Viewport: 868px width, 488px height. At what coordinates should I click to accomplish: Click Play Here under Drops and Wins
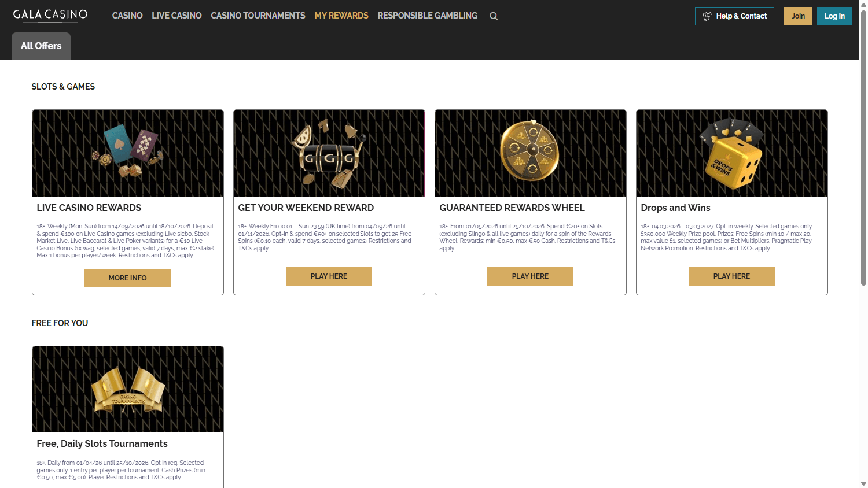[x=731, y=276]
